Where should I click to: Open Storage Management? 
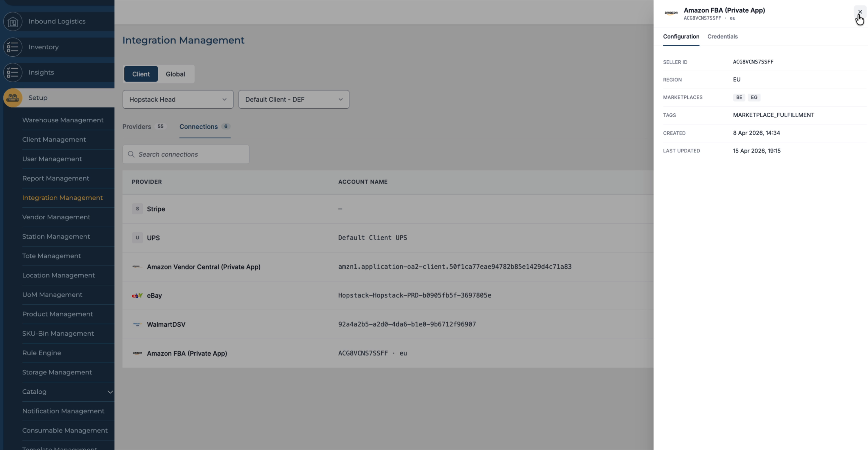tap(57, 372)
